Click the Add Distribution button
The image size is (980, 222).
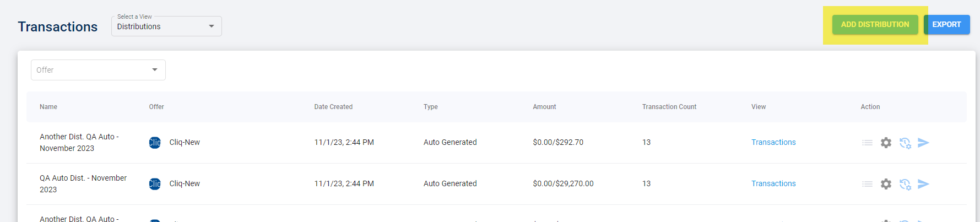point(875,25)
